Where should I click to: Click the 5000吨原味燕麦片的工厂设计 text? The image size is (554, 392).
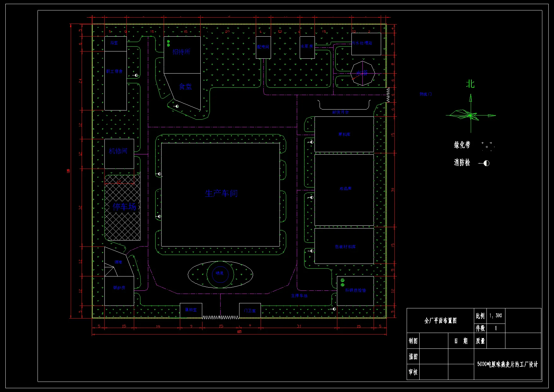tap(507, 364)
